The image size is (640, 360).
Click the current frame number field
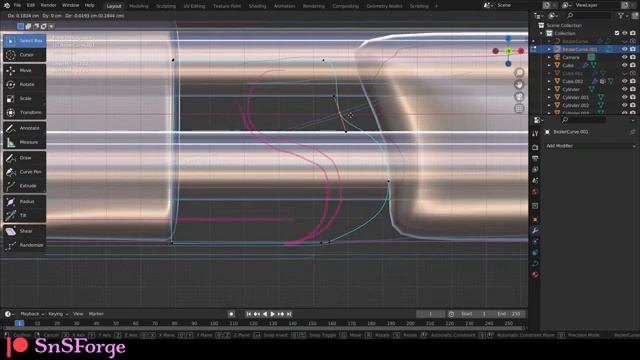pyautogui.click(x=430, y=314)
